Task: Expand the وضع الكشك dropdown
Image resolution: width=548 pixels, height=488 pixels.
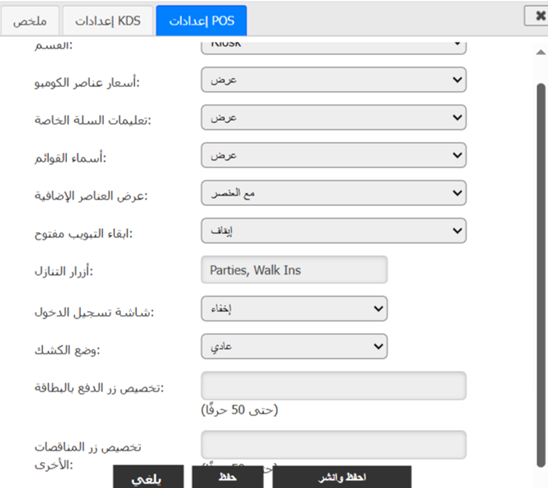Action: 294,346
